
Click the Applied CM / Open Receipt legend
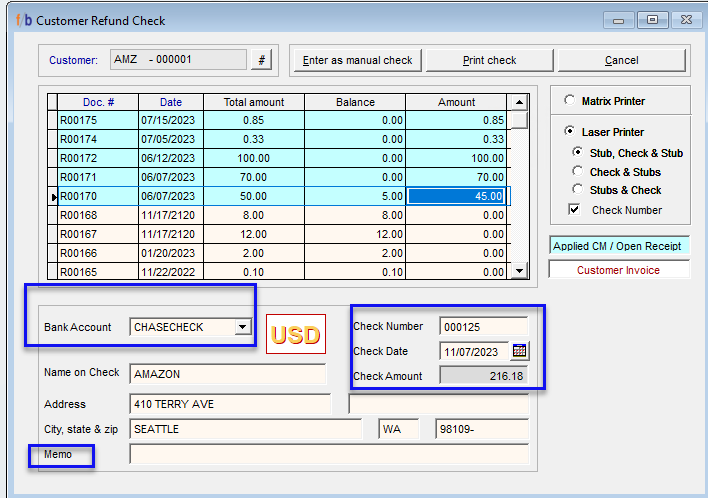pyautogui.click(x=619, y=246)
